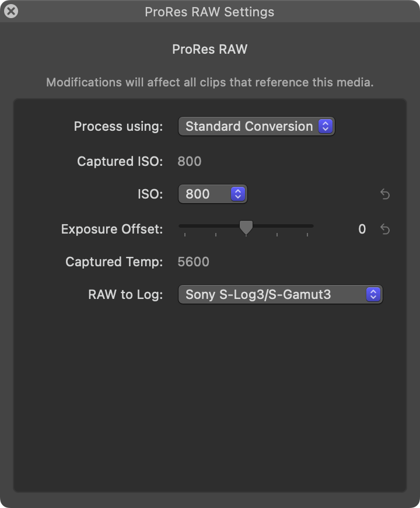Click the Exposure Offset label
The width and height of the screenshot is (420, 508).
coord(112,229)
